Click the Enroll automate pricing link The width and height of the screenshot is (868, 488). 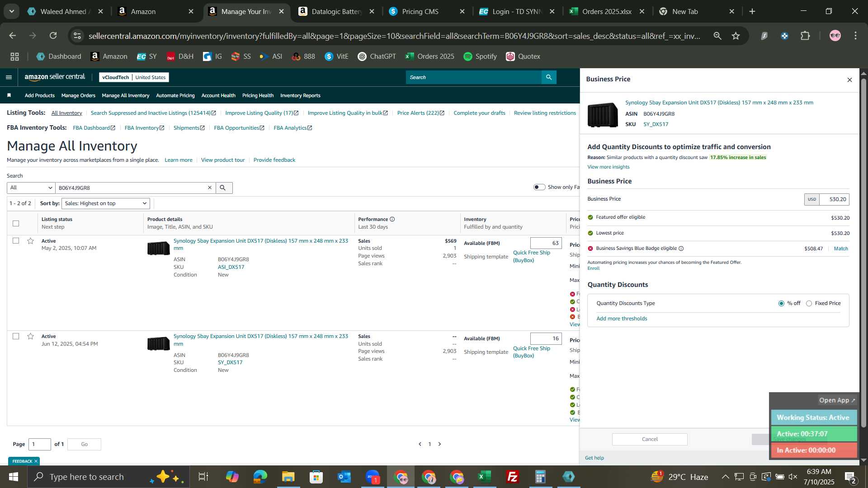click(x=593, y=268)
